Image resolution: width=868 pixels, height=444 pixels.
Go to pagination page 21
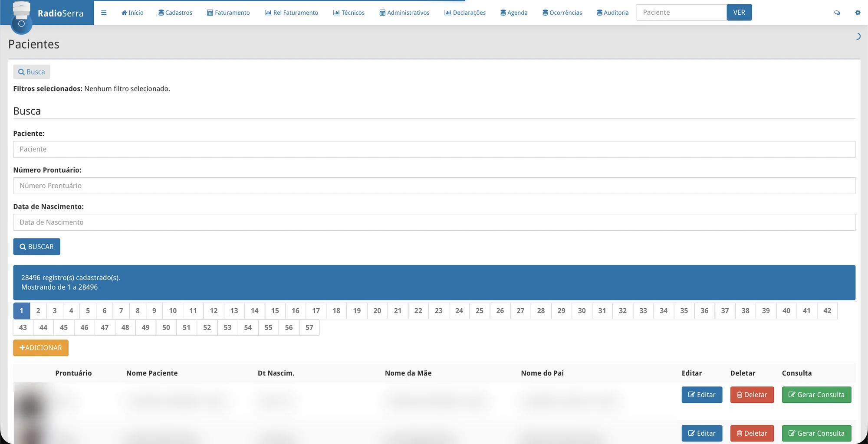pyautogui.click(x=398, y=310)
